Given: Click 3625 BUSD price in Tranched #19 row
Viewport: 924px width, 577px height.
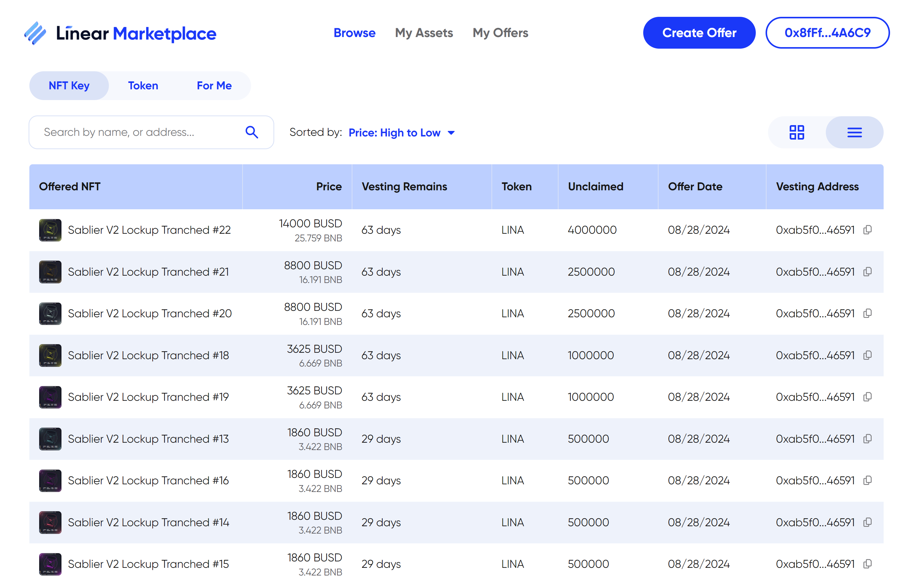Looking at the screenshot, I should [x=314, y=390].
